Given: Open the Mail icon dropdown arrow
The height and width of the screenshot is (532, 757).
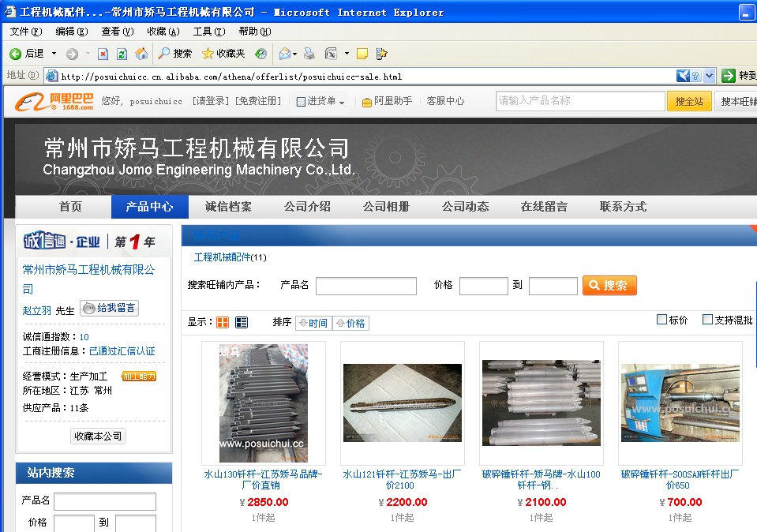Looking at the screenshot, I should [295, 54].
